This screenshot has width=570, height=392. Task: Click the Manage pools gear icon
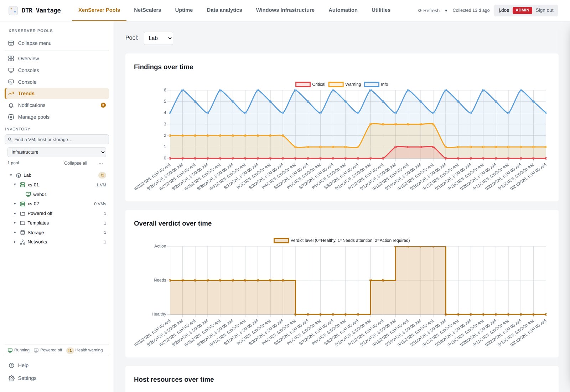point(11,117)
